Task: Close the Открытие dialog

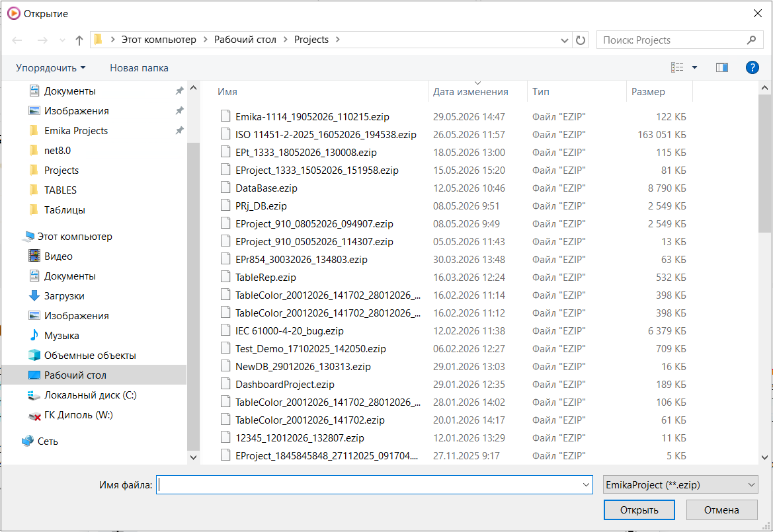Action: pos(758,13)
